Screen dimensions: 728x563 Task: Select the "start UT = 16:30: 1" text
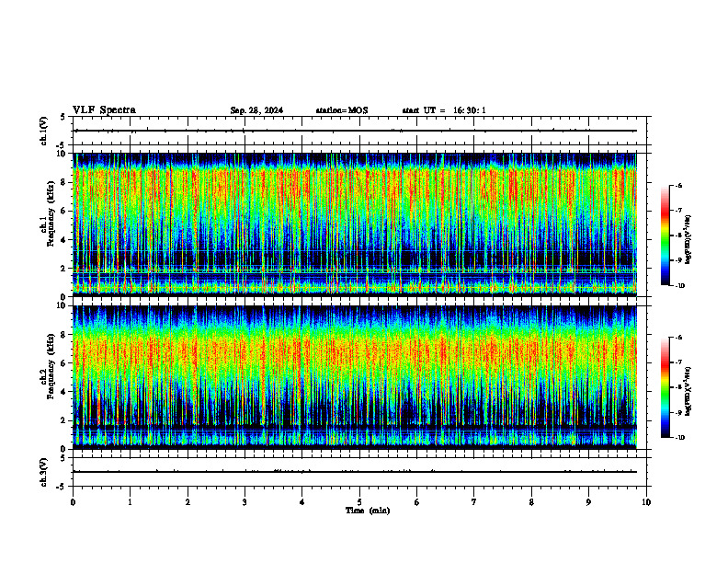pos(444,110)
